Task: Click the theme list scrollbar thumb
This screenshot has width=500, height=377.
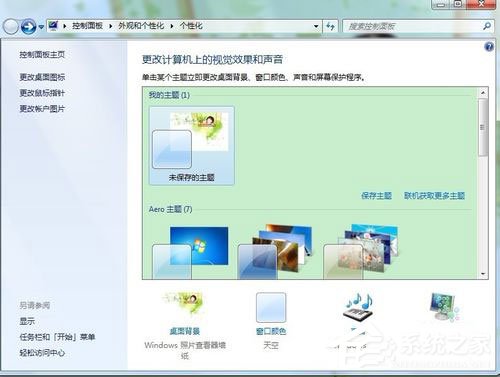Action: point(483,127)
